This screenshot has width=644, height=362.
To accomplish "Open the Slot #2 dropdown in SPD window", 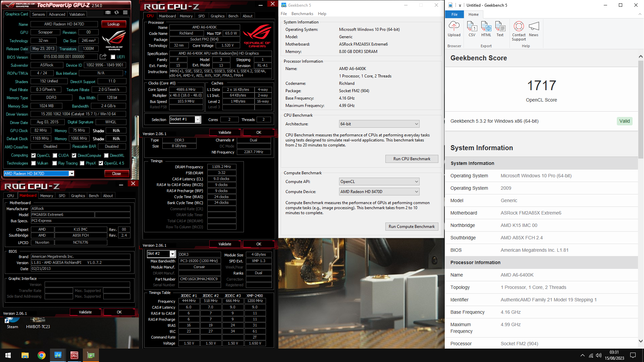I will 161,254.
